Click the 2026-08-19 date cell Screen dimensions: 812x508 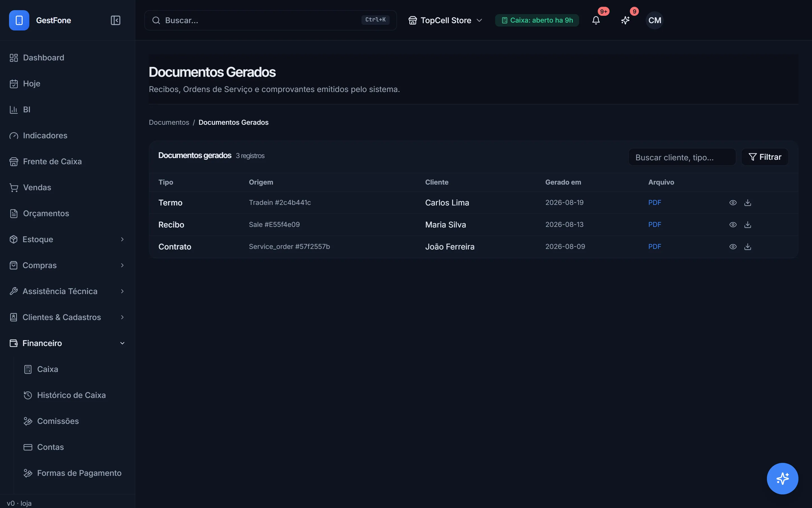[x=564, y=203]
